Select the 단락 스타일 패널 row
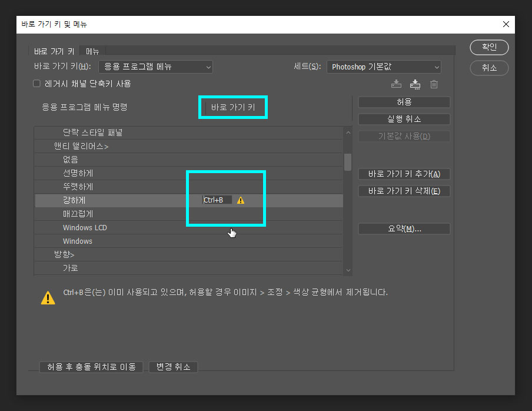The image size is (532, 411). 188,132
